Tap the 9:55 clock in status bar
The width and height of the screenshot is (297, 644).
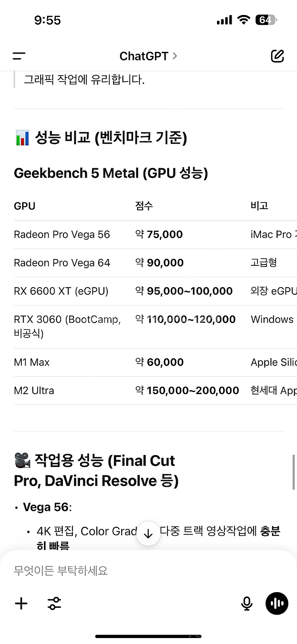click(x=48, y=20)
